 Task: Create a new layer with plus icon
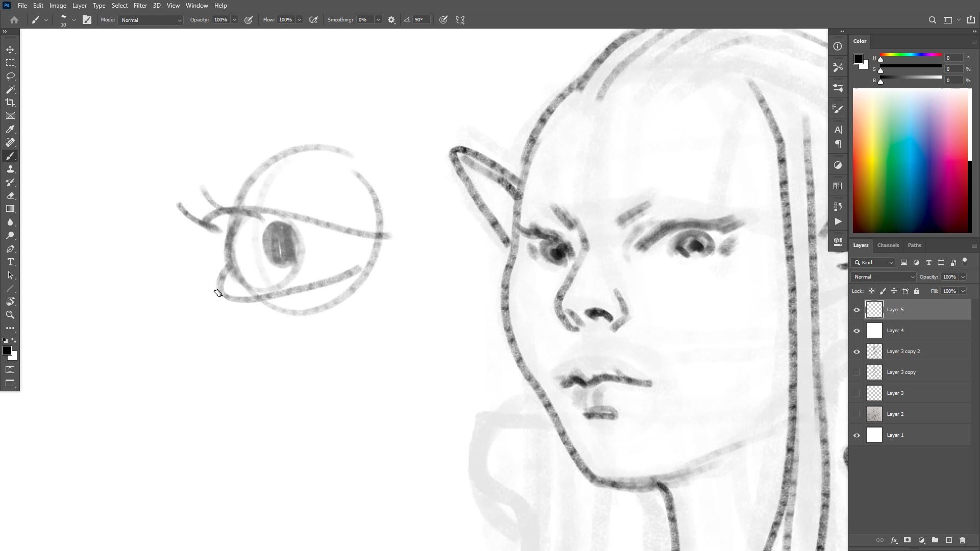949,540
